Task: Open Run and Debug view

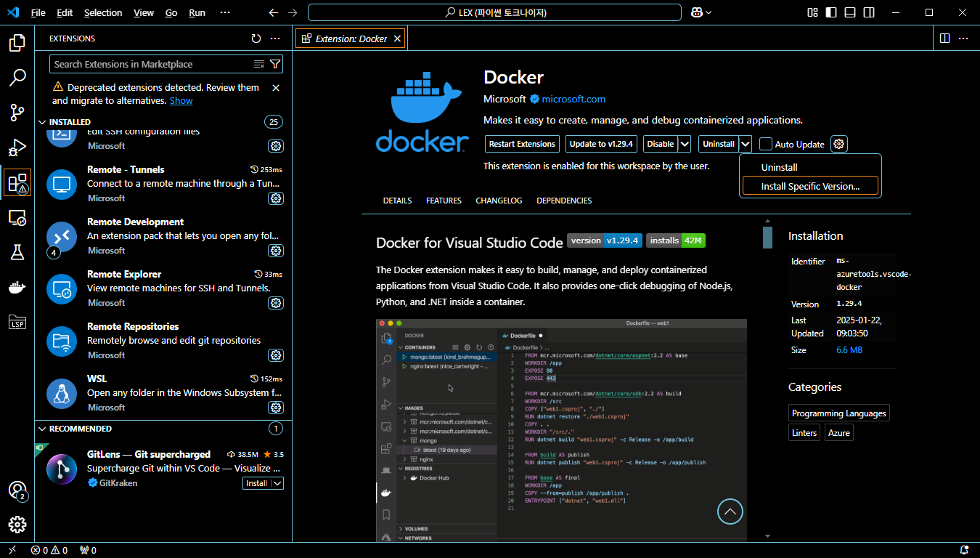Action: coord(17,147)
